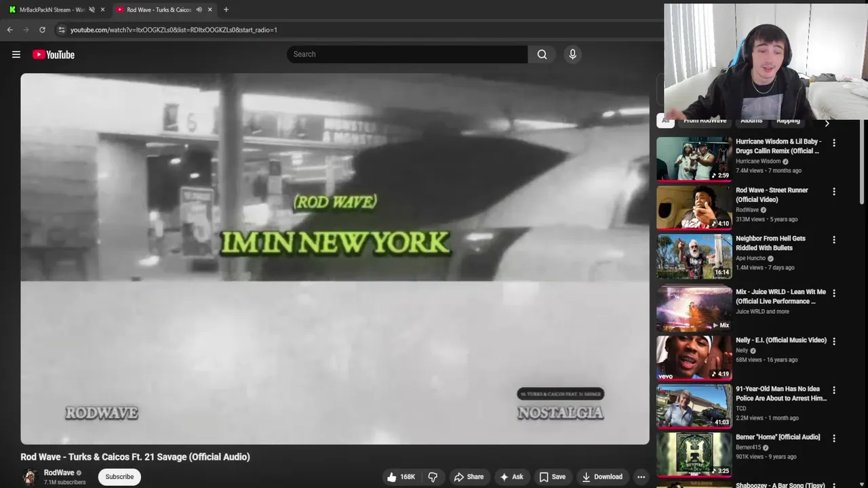The width and height of the screenshot is (868, 488).
Task: Click Hurricane Wisdom channel name
Action: (758, 161)
